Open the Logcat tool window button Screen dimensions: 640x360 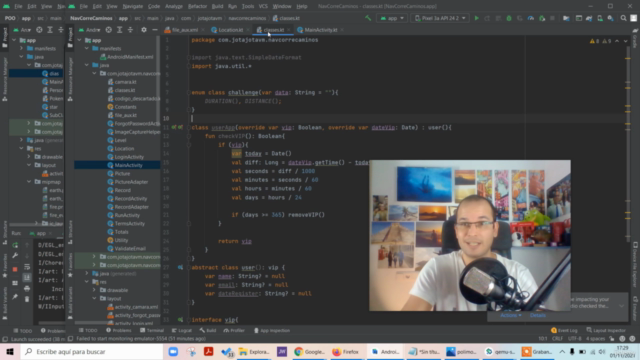coord(182,331)
